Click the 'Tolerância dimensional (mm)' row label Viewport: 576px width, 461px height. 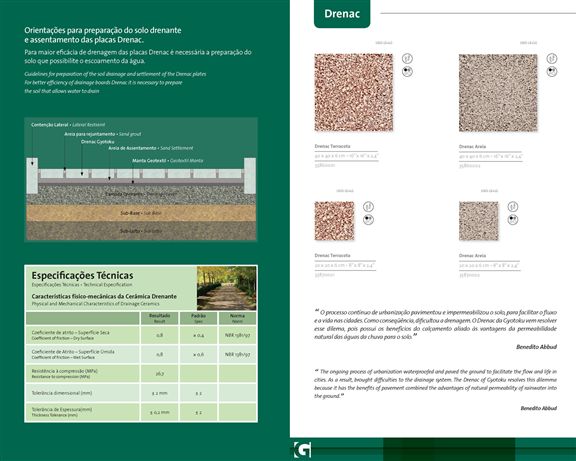[62, 393]
